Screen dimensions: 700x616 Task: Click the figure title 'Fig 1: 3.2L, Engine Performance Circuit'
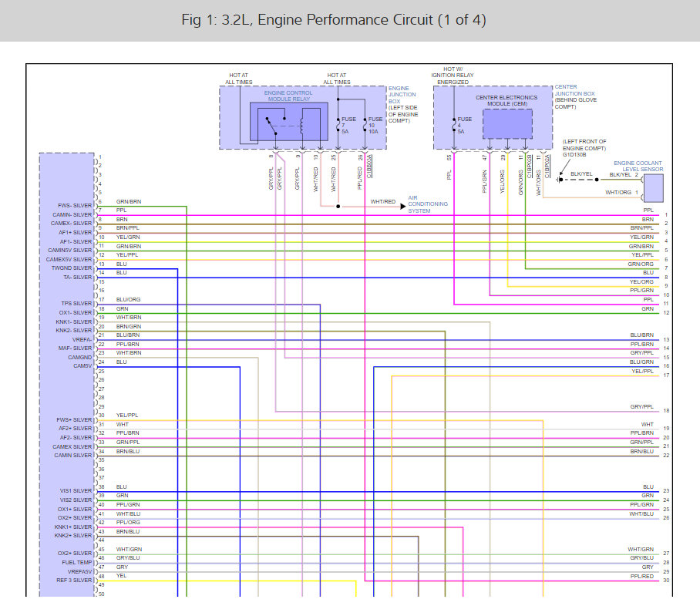[x=333, y=20]
